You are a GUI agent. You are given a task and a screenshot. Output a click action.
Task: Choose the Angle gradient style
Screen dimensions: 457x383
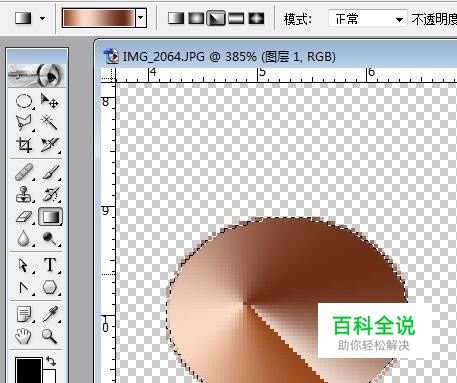(216, 19)
